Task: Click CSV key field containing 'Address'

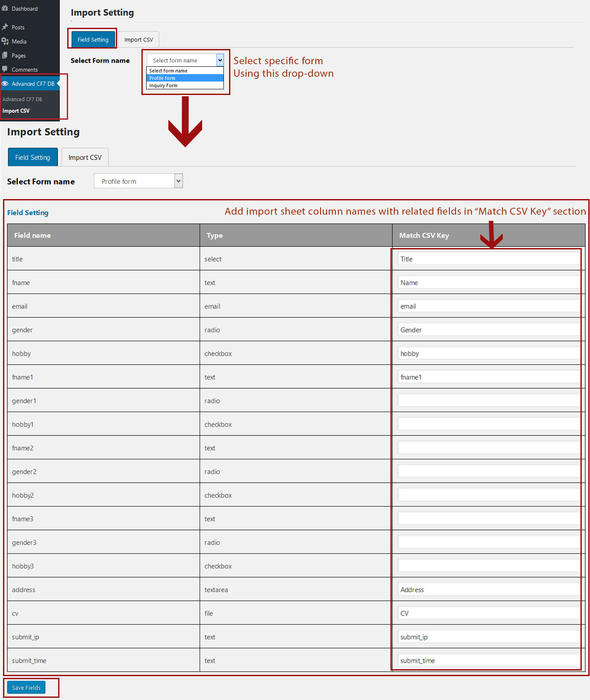Action: (x=489, y=589)
